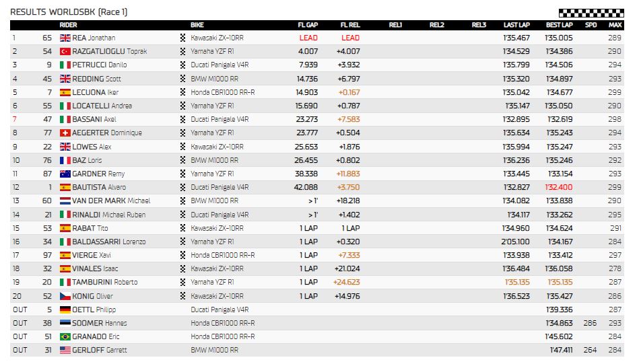Screen dimensions: 639x364
Task: Select the BEST LAP column header
Action: [559, 25]
